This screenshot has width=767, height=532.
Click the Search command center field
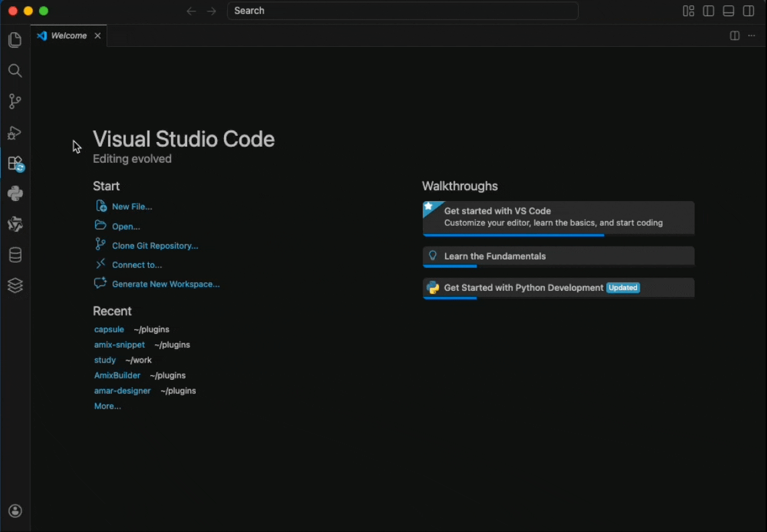pos(402,11)
